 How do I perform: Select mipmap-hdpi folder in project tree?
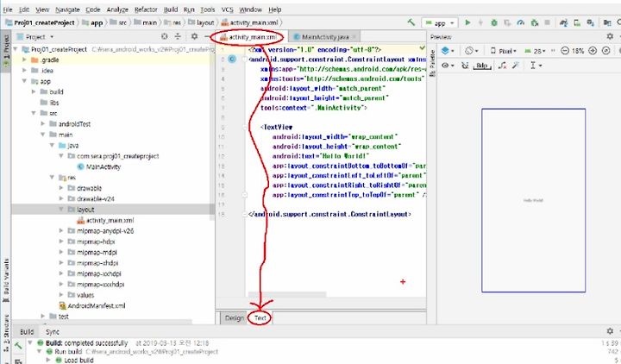point(91,242)
